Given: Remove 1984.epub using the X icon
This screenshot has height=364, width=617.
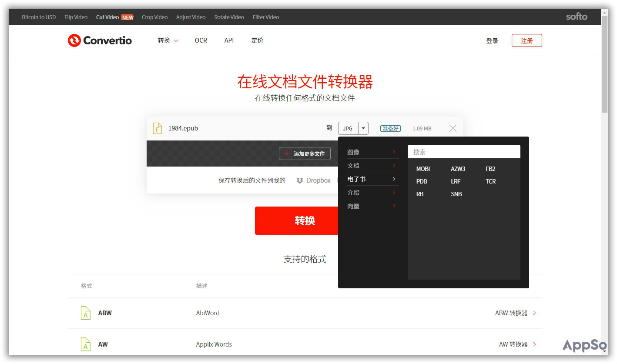Looking at the screenshot, I should click(453, 128).
